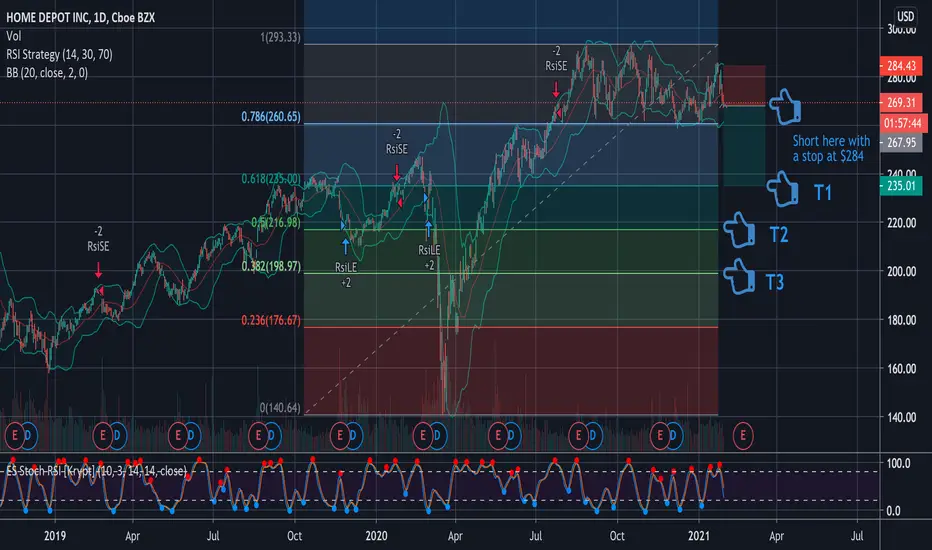The image size is (932, 550).
Task: Click the 160.00 price axis label
Action: [x=901, y=369]
